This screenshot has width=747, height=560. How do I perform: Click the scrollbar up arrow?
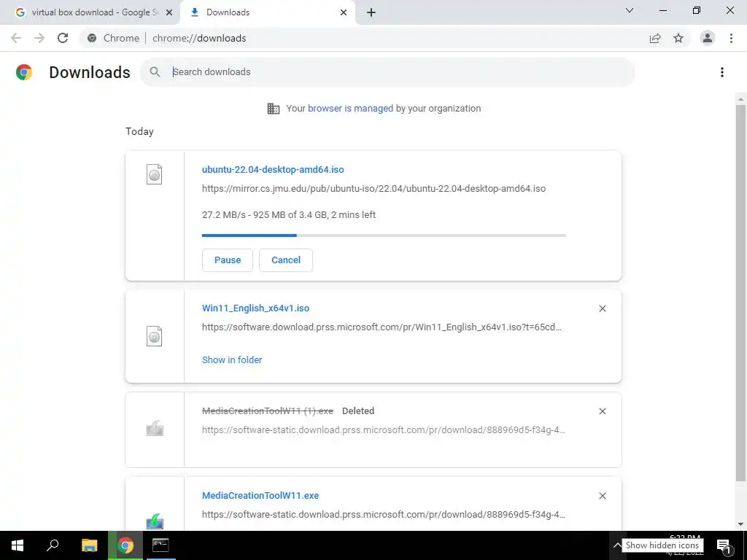pos(740,99)
